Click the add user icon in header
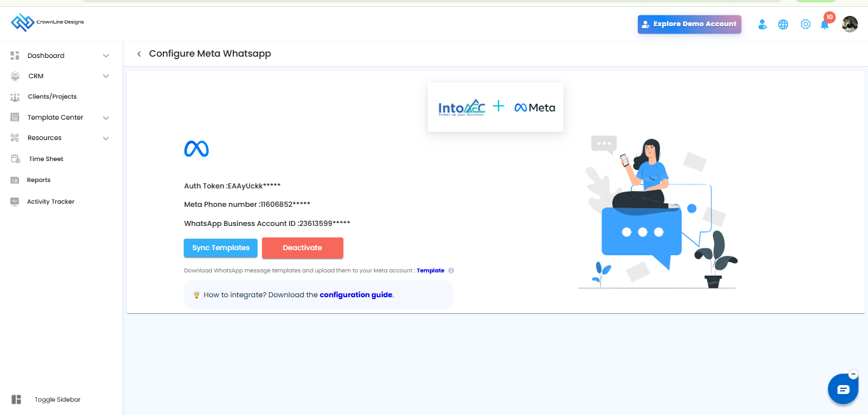 pyautogui.click(x=762, y=24)
